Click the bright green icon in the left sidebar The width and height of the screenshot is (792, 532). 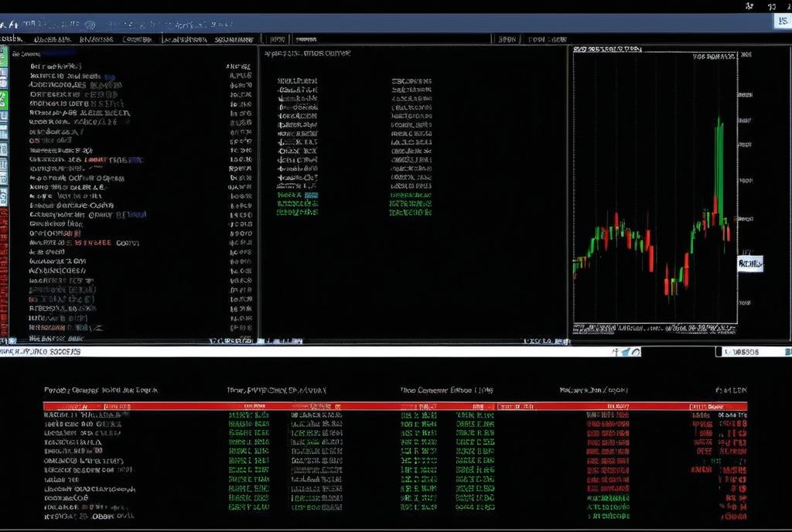[4, 100]
